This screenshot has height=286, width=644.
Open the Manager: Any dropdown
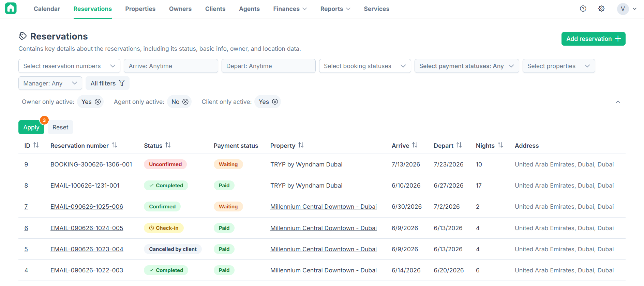[50, 83]
